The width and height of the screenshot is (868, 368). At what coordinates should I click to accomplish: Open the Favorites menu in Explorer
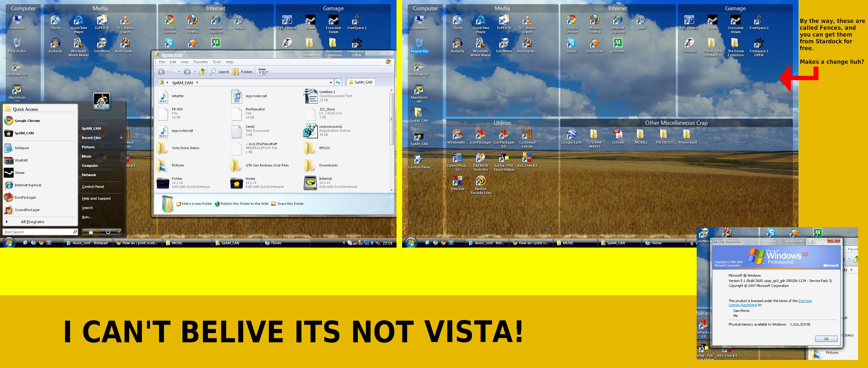200,62
